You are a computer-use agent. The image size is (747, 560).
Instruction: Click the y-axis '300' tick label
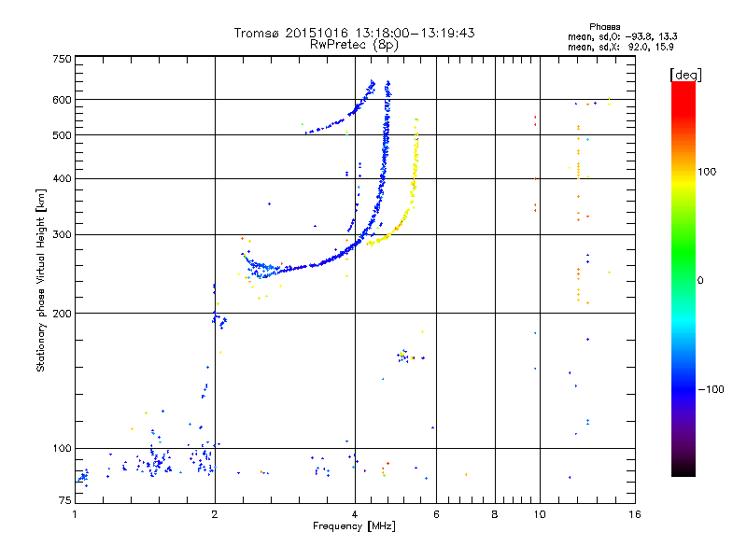[63, 235]
